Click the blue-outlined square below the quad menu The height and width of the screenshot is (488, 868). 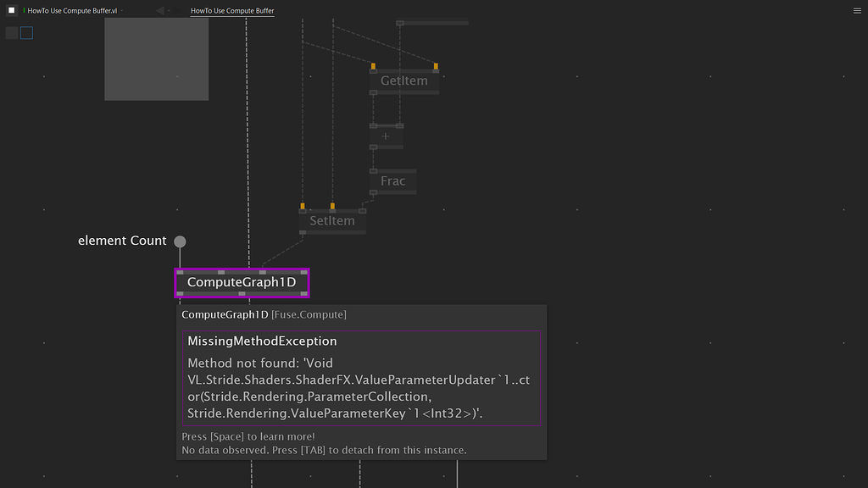coord(26,33)
